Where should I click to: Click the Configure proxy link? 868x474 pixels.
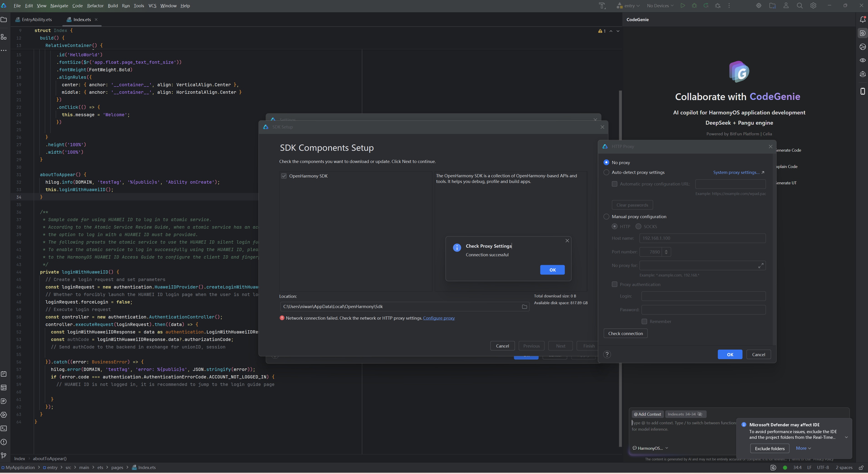pos(439,318)
